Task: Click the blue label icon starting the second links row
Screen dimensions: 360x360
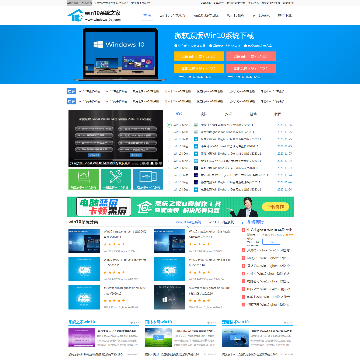Action: tap(71, 101)
